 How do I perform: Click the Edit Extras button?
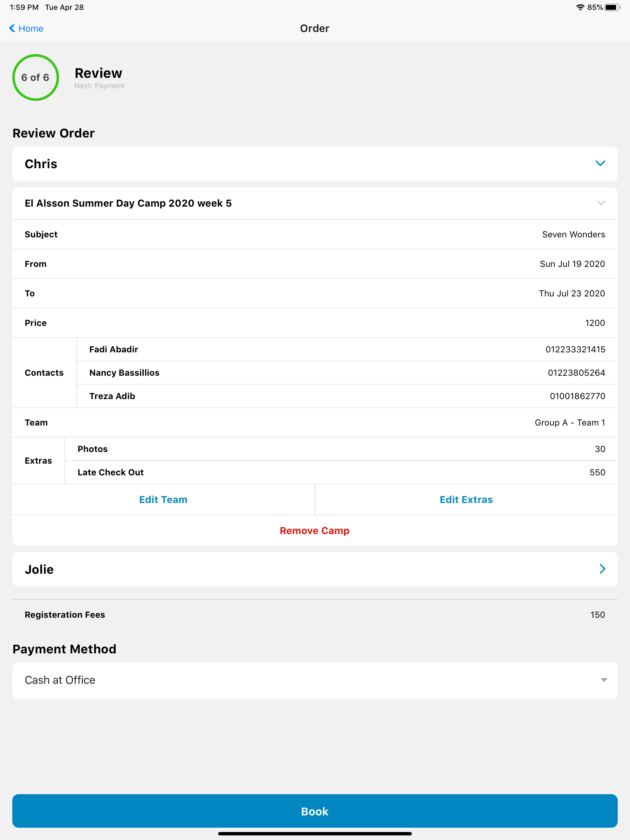pyautogui.click(x=466, y=499)
